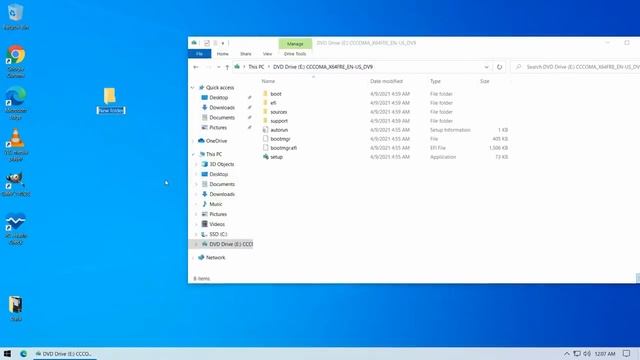Collapse the This PC tree node
640x360 pixels.
coord(193,154)
